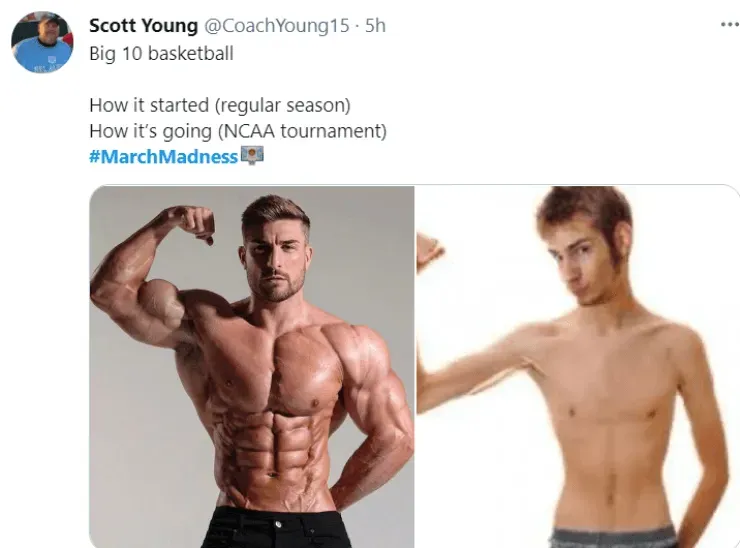Click the basketball hoop emoji after the hashtag
The height and width of the screenshot is (548, 740).
click(252, 155)
